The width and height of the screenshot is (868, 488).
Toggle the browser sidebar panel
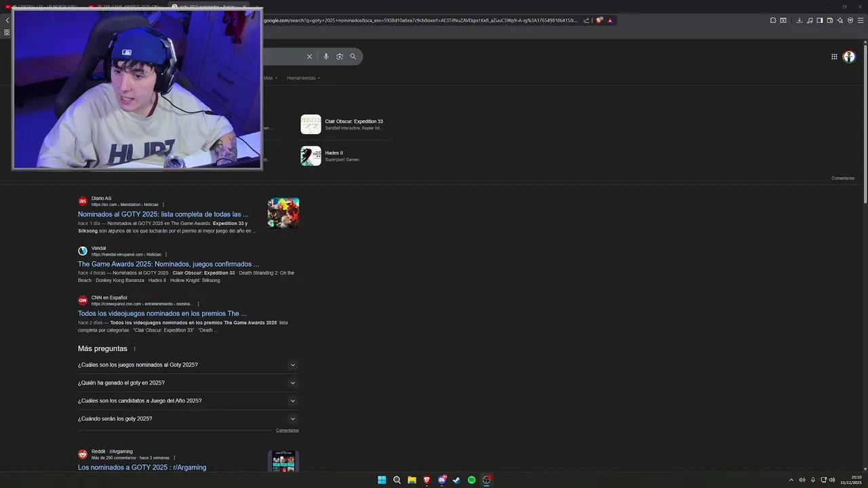(820, 20)
